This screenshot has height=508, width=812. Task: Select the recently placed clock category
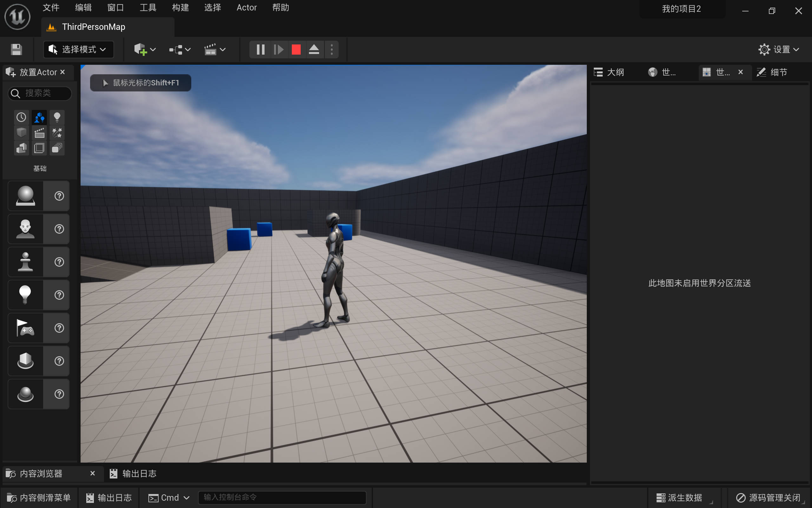[x=21, y=117]
